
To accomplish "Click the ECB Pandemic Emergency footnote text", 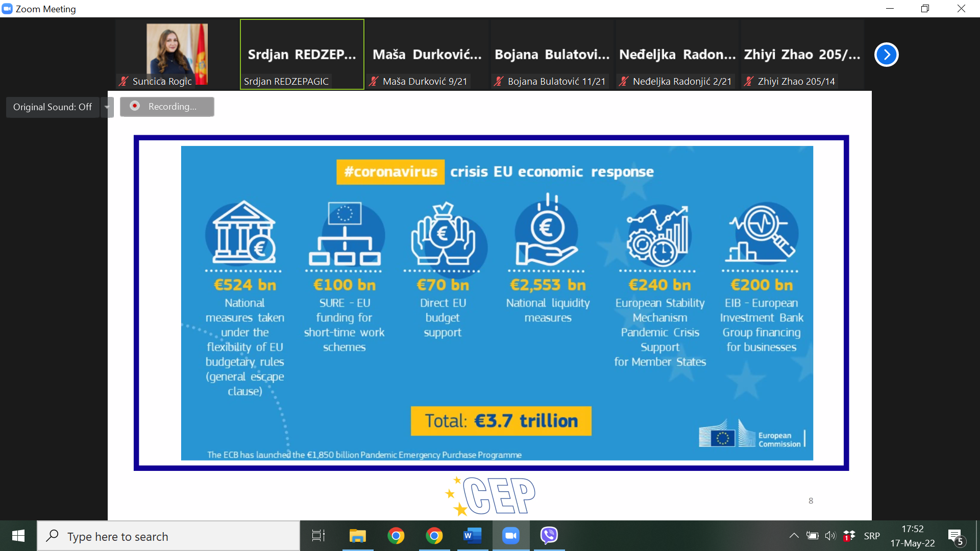I will 364,455.
